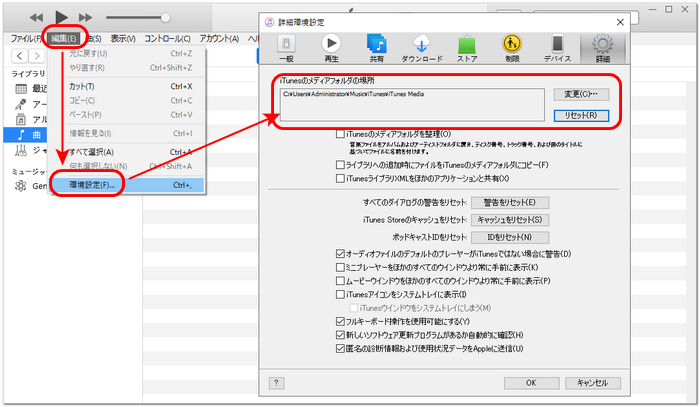The height and width of the screenshot is (407, 700).
Task: Toggle full keyboard operation checkbox
Action: (340, 321)
